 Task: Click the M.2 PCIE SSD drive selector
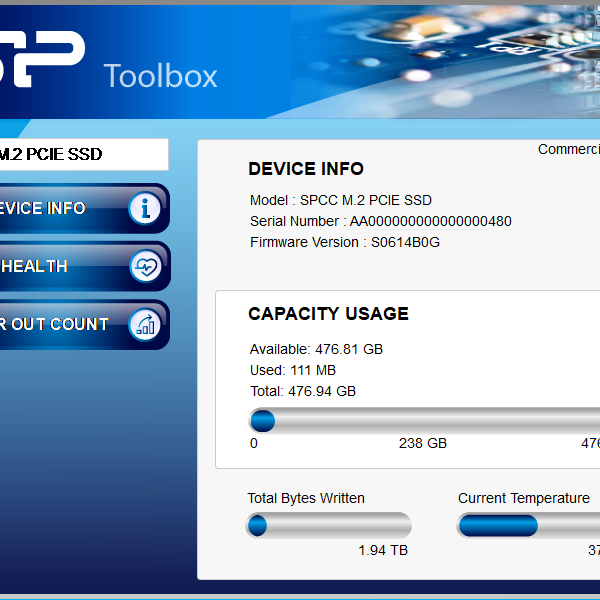point(84,155)
